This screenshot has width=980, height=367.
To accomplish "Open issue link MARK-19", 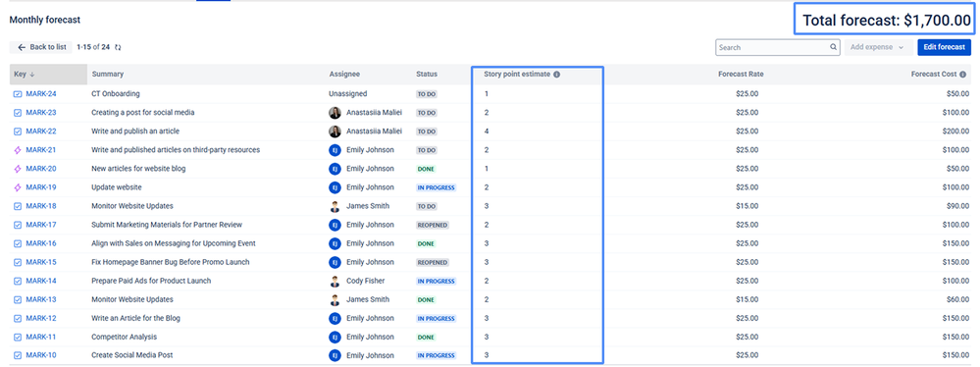I will click(x=41, y=187).
